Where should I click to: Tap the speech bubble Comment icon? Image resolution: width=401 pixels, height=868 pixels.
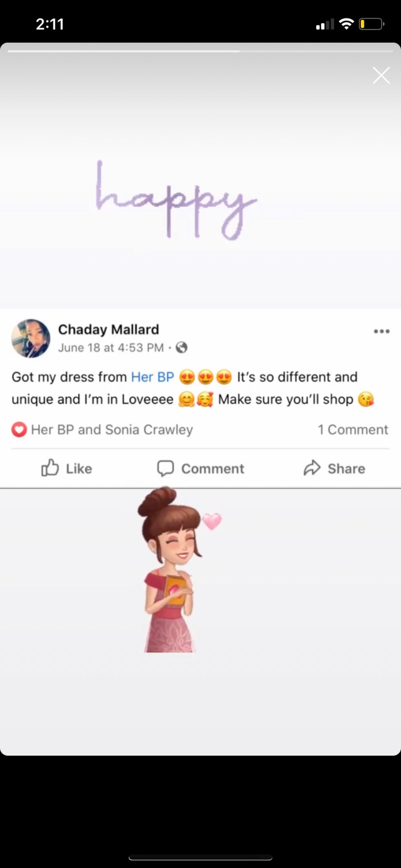click(x=166, y=468)
